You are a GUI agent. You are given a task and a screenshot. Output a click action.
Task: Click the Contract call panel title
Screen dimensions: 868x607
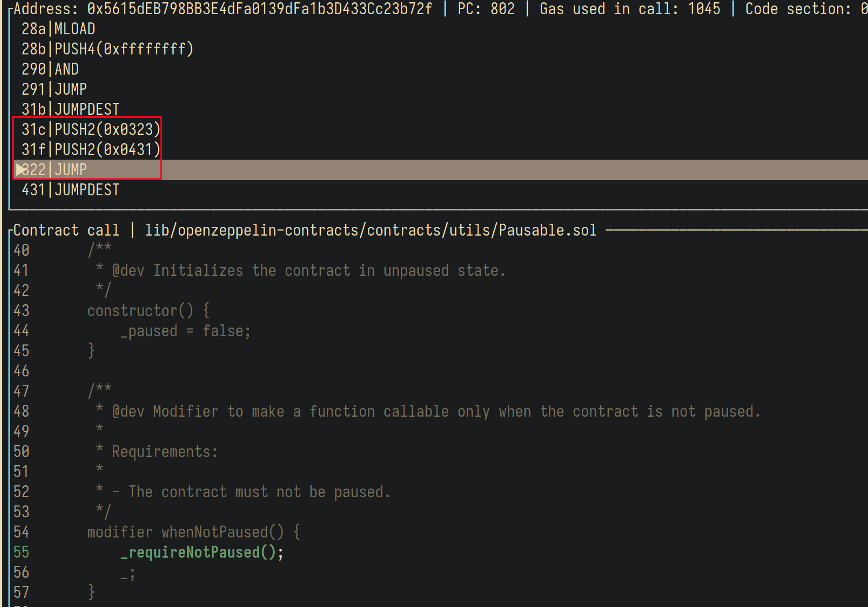click(66, 230)
